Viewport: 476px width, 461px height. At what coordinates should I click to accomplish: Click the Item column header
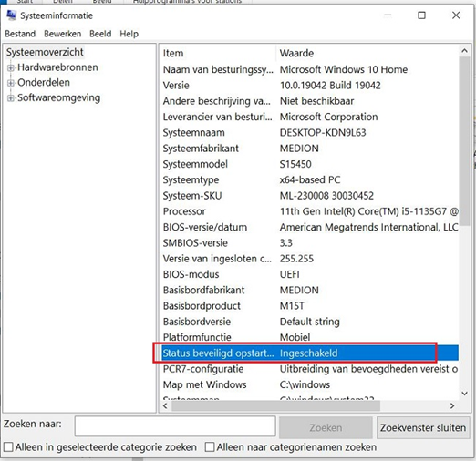click(x=218, y=53)
